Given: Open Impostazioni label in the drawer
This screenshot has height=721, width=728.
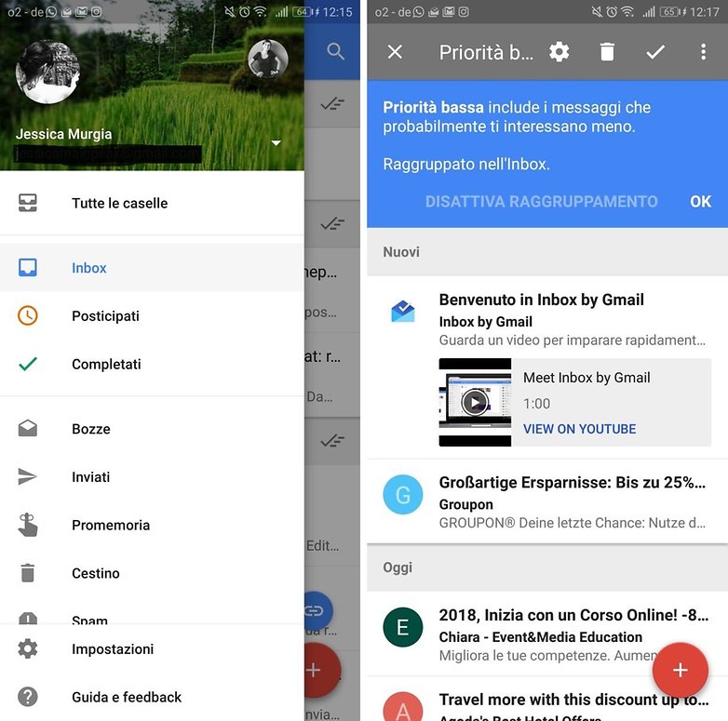Looking at the screenshot, I should [113, 648].
